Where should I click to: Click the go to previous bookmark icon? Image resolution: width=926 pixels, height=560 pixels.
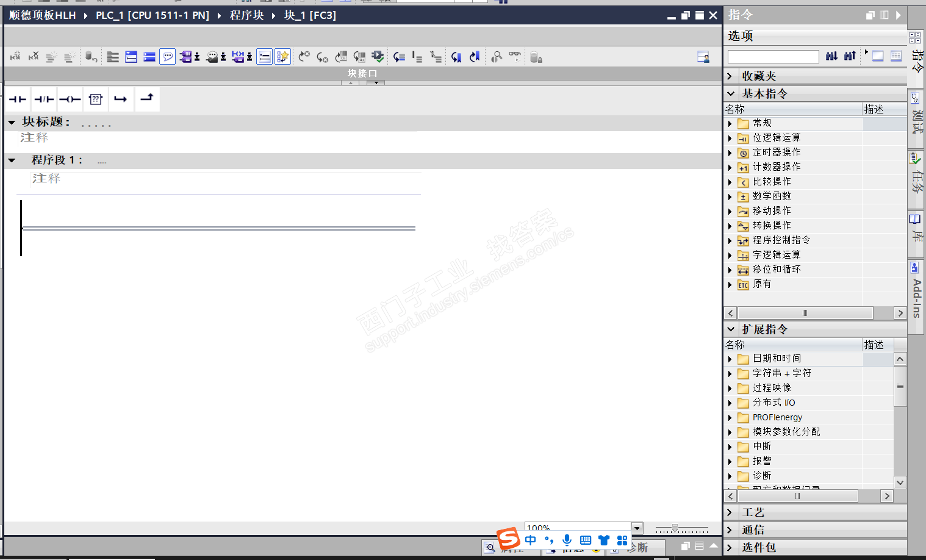(x=475, y=57)
